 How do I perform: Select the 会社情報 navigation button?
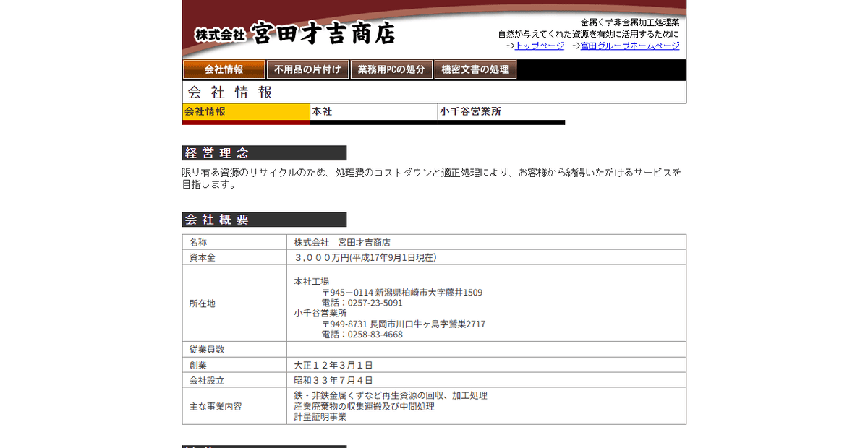click(226, 69)
